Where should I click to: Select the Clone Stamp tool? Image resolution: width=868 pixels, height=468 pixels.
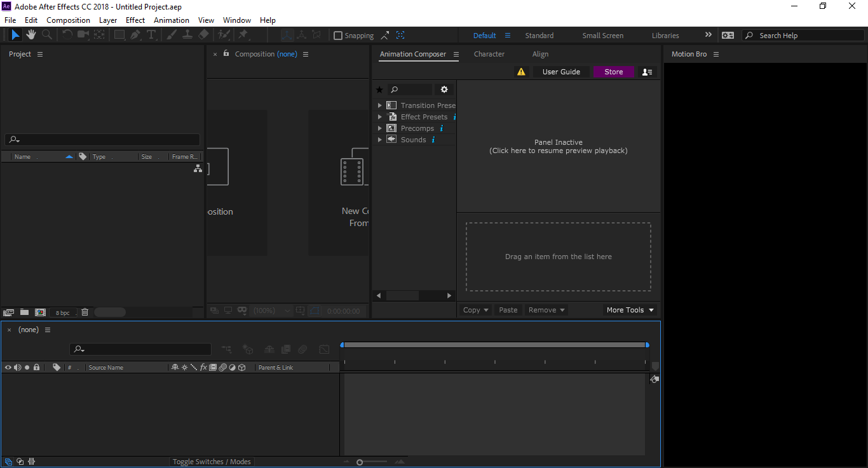(x=187, y=35)
